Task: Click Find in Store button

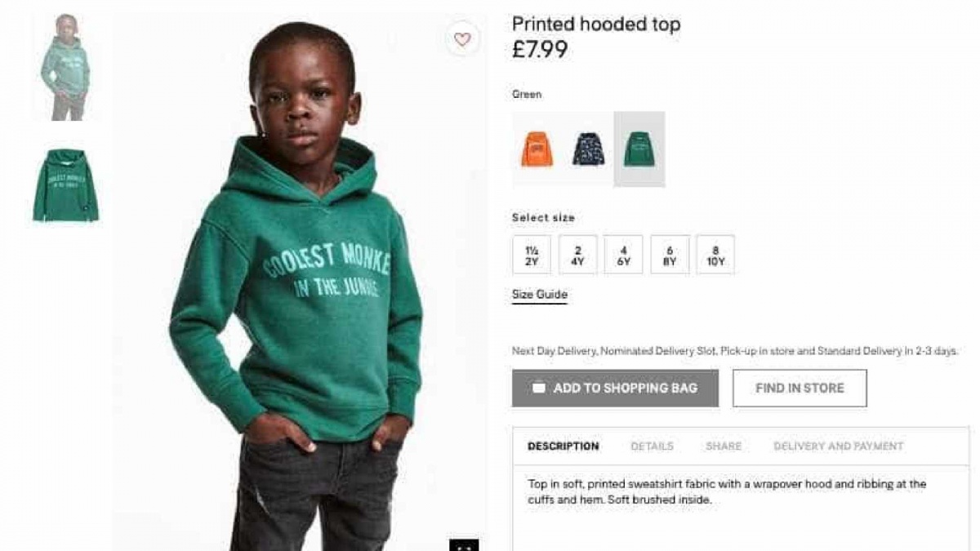Action: click(x=800, y=388)
